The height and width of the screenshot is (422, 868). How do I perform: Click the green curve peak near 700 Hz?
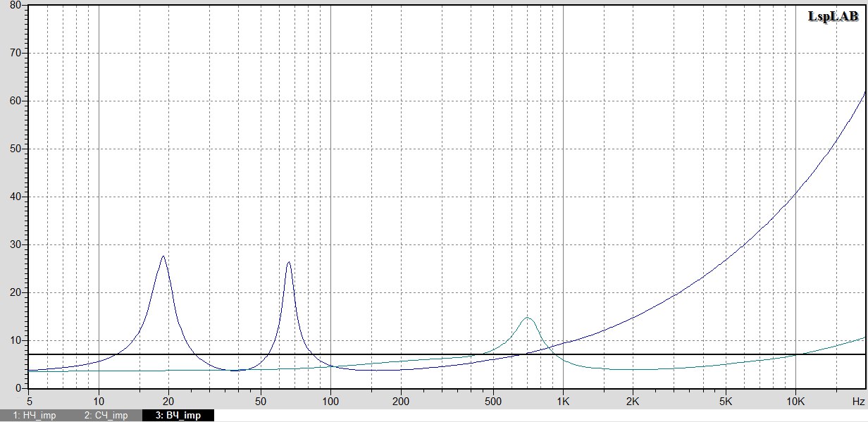pos(526,318)
